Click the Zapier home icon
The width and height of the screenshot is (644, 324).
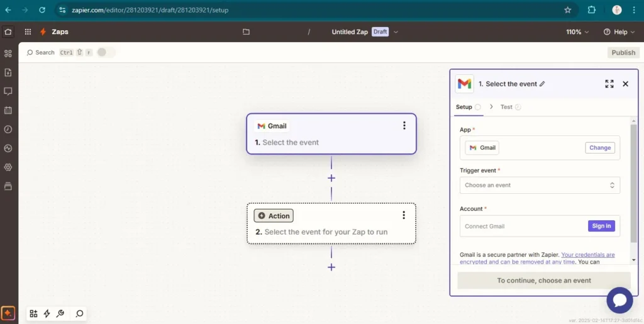pos(8,31)
